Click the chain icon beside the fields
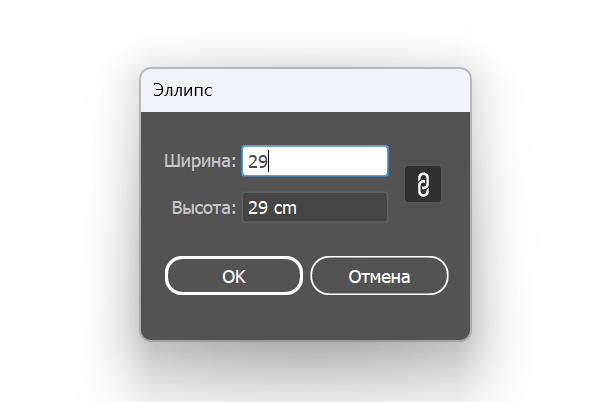 click(x=423, y=184)
